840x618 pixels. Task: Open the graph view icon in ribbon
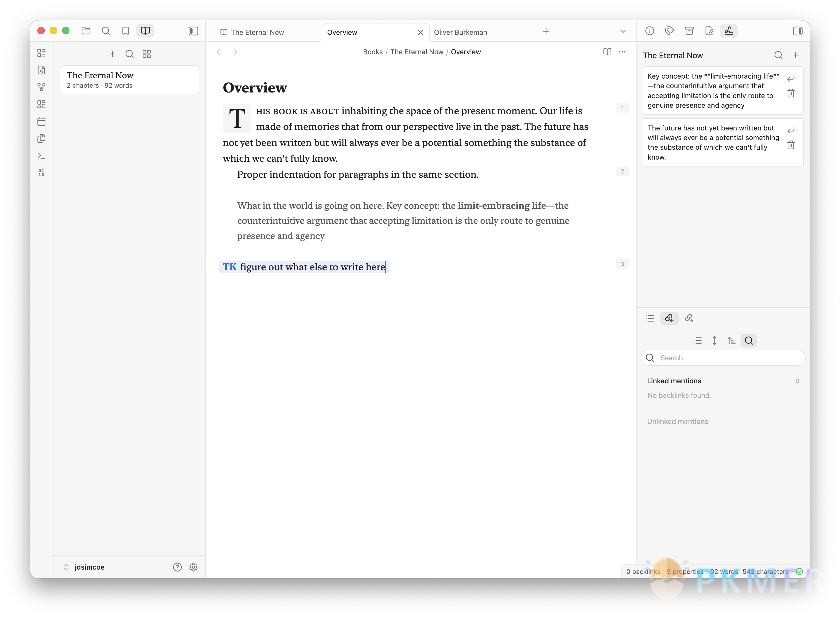pos(41,87)
